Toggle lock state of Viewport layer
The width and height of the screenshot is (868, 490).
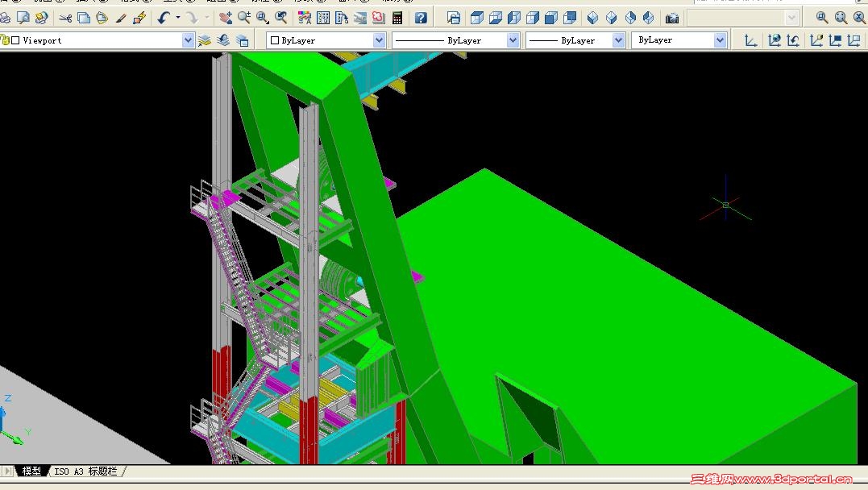pos(5,39)
